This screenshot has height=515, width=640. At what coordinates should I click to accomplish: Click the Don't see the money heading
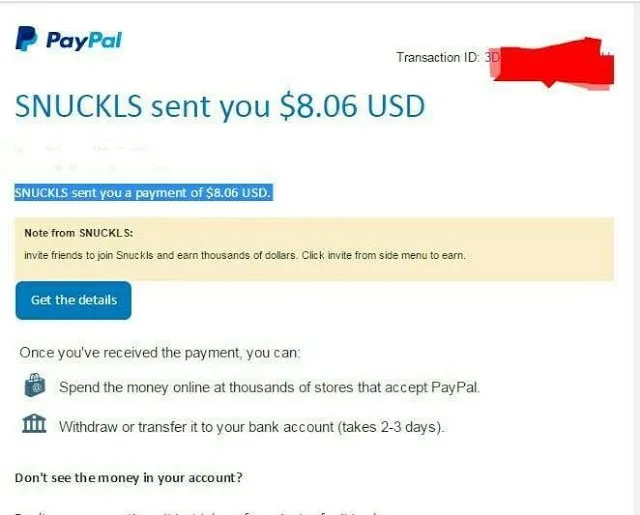coord(129,477)
